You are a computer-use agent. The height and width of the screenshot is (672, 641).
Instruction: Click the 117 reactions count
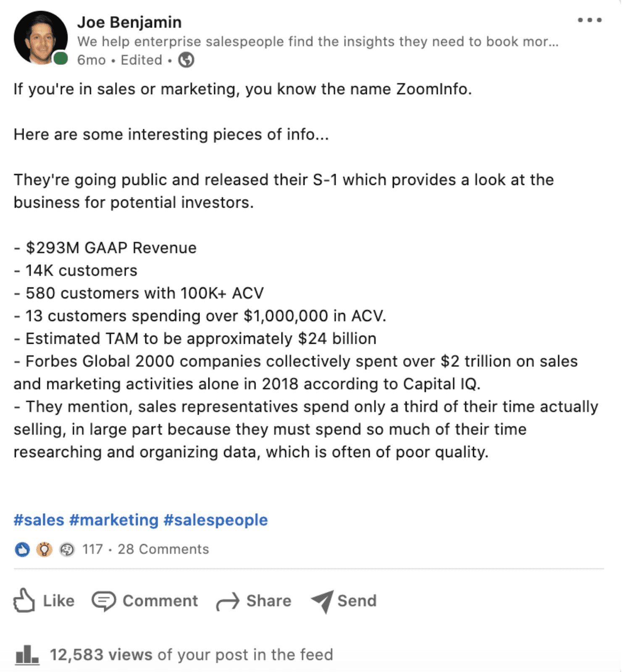[x=91, y=549]
